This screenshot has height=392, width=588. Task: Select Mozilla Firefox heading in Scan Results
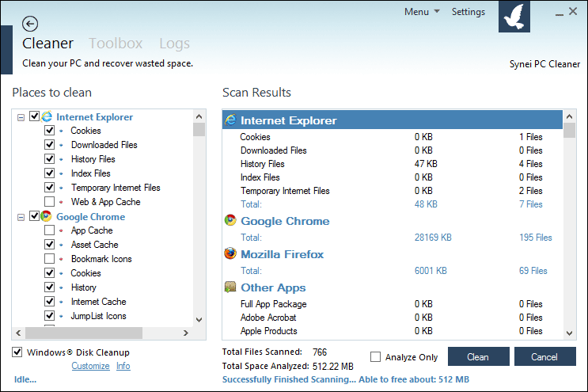(x=282, y=254)
